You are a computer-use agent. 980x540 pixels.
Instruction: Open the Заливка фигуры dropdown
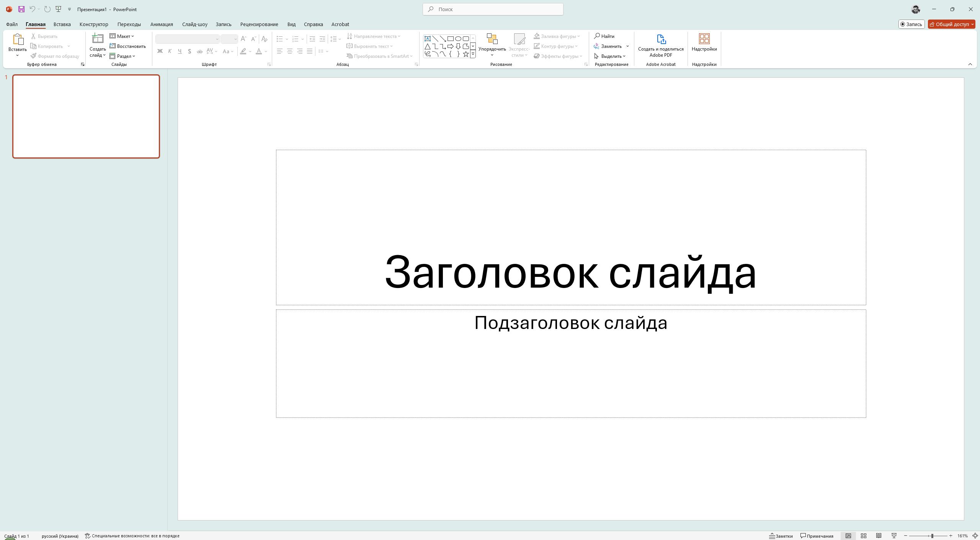point(557,36)
